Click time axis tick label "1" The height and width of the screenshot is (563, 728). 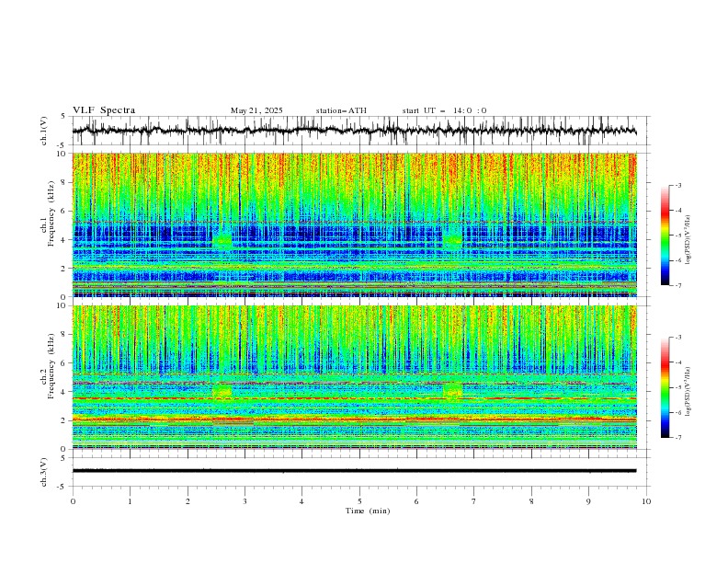130,501
